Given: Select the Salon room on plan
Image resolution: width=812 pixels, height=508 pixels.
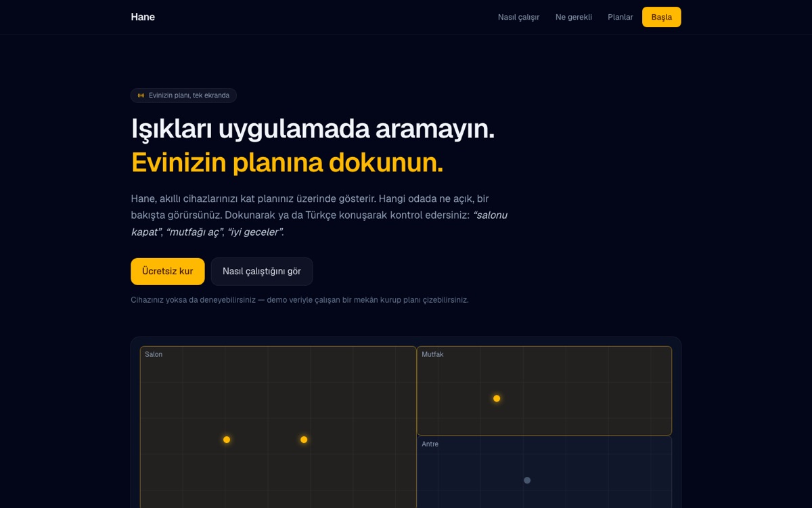Looking at the screenshot, I should tap(278, 427).
